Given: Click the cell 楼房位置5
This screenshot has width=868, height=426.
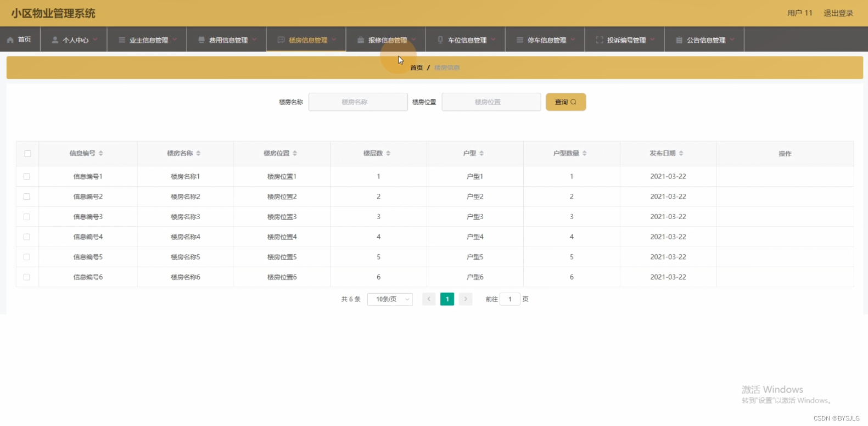Looking at the screenshot, I should click(282, 257).
